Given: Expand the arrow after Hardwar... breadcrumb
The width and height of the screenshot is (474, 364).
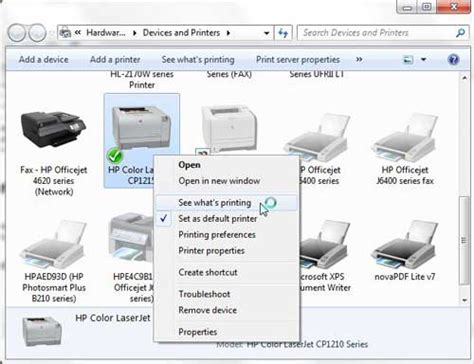Looking at the screenshot, I should pyautogui.click(x=135, y=33).
